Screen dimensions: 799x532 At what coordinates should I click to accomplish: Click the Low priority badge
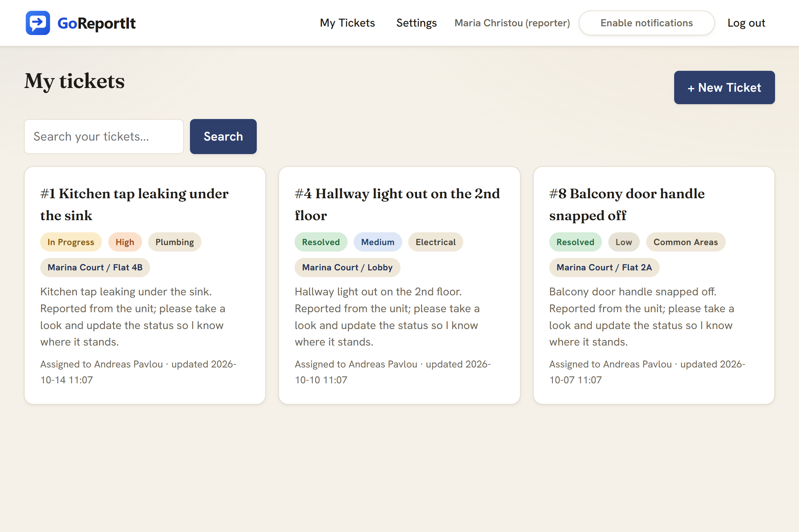[x=624, y=242]
